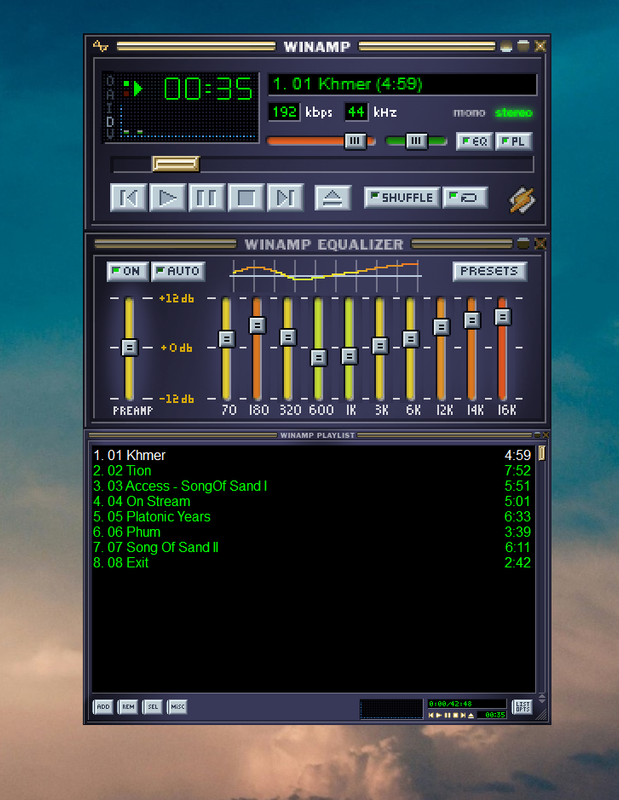Click the PREAMP slider handle
619x800 pixels.
(x=130, y=347)
